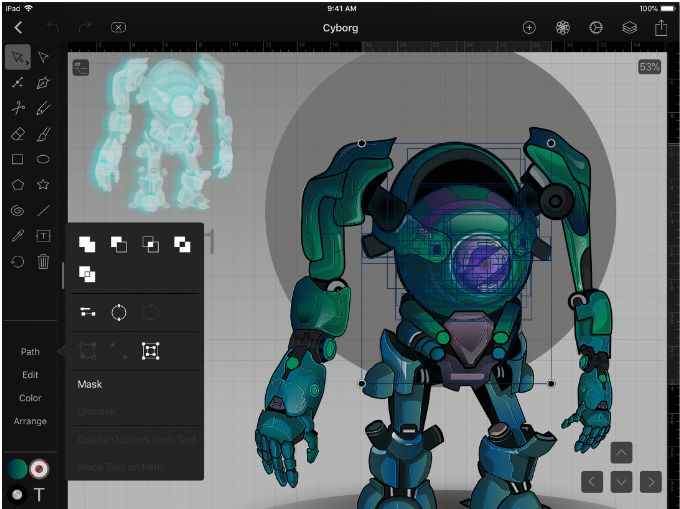Activate the Eyedropper tool
This screenshot has width=680, height=509.
[x=17, y=237]
